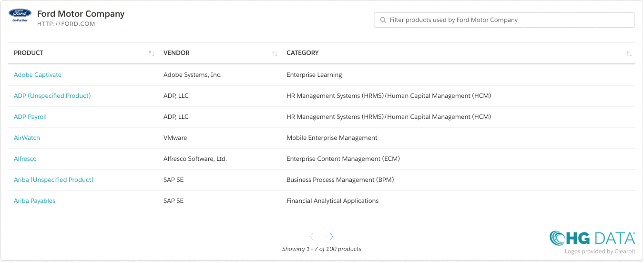Open ADP (Unspecified Product) link
The width and height of the screenshot is (644, 263).
(52, 95)
